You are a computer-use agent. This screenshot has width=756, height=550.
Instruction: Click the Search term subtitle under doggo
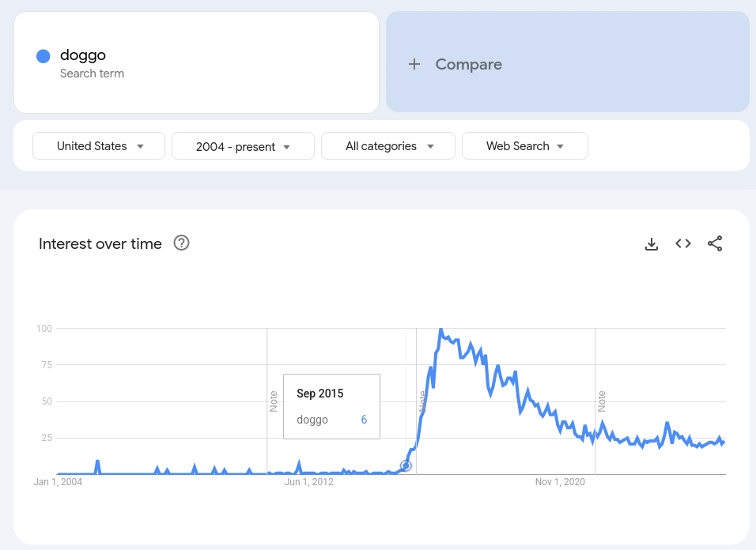(92, 73)
